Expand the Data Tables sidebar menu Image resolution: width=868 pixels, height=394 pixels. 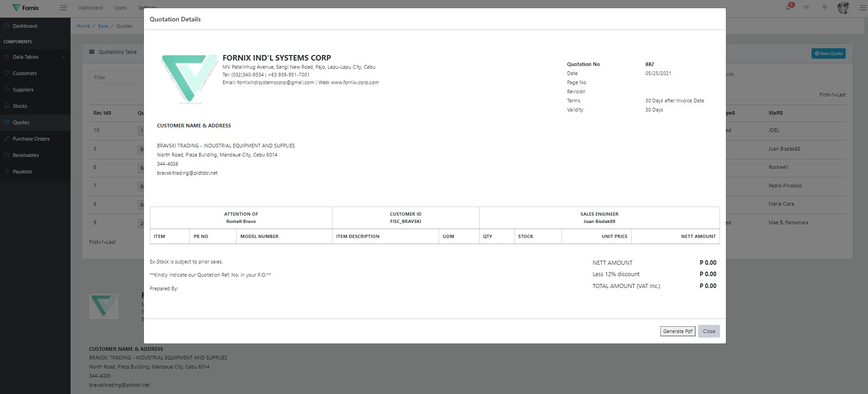[x=35, y=57]
